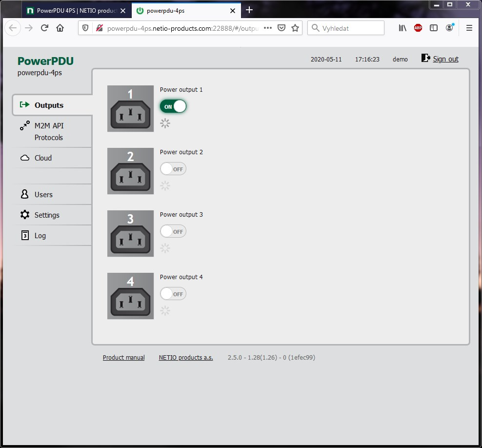Click the Firefox home icon
This screenshot has width=482, height=448.
[60, 28]
